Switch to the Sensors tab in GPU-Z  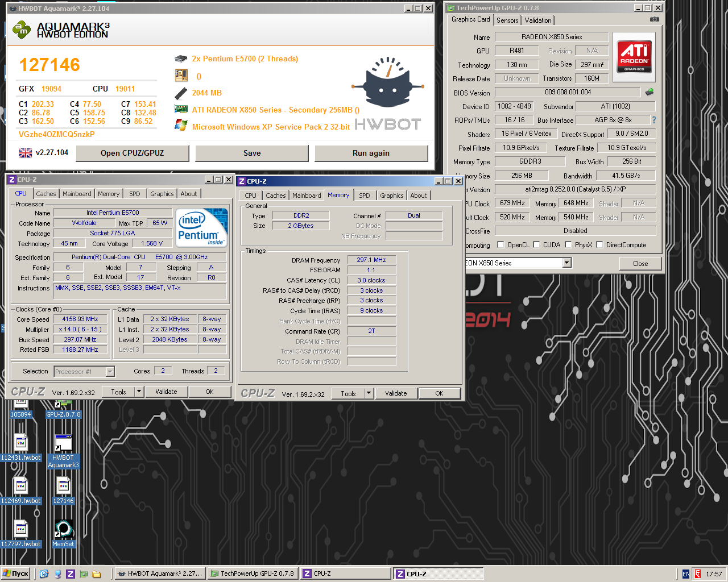507,20
